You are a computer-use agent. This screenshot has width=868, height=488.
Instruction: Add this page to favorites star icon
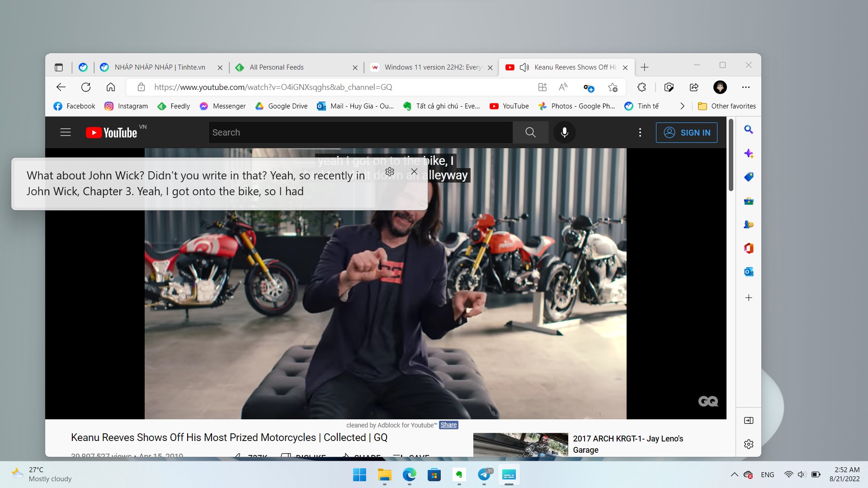613,87
